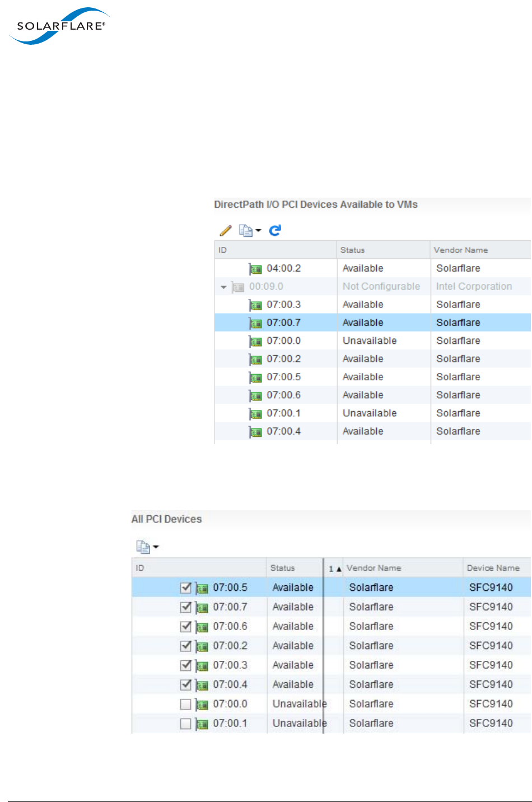Viewport: 532px width, 802px height.
Task: Sort DirectPath table by ID column header
Action: pos(276,250)
